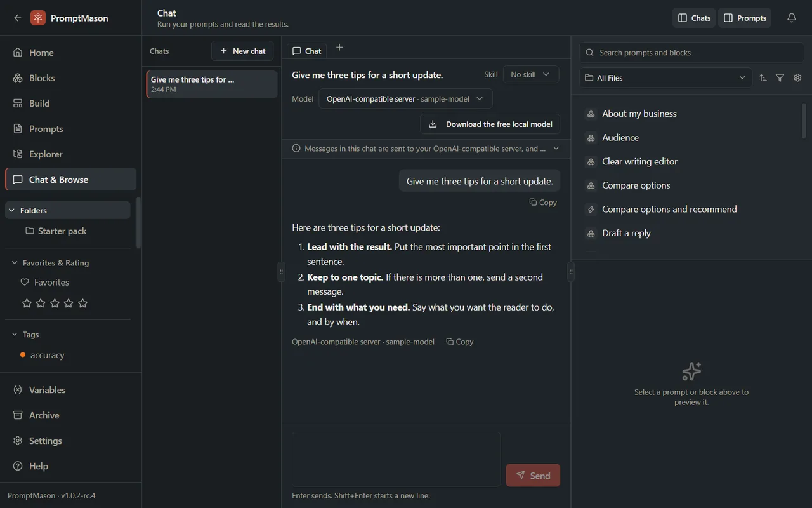The height and width of the screenshot is (508, 812).
Task: Open the All Files dropdown
Action: (665, 77)
